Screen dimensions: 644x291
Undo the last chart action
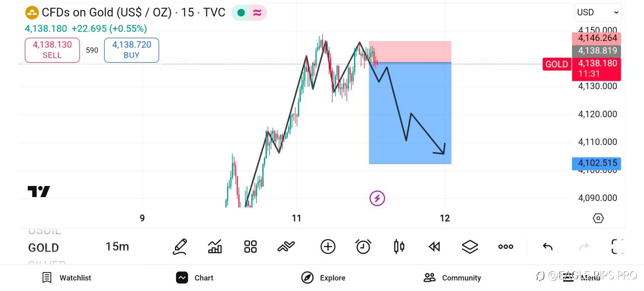tap(547, 246)
